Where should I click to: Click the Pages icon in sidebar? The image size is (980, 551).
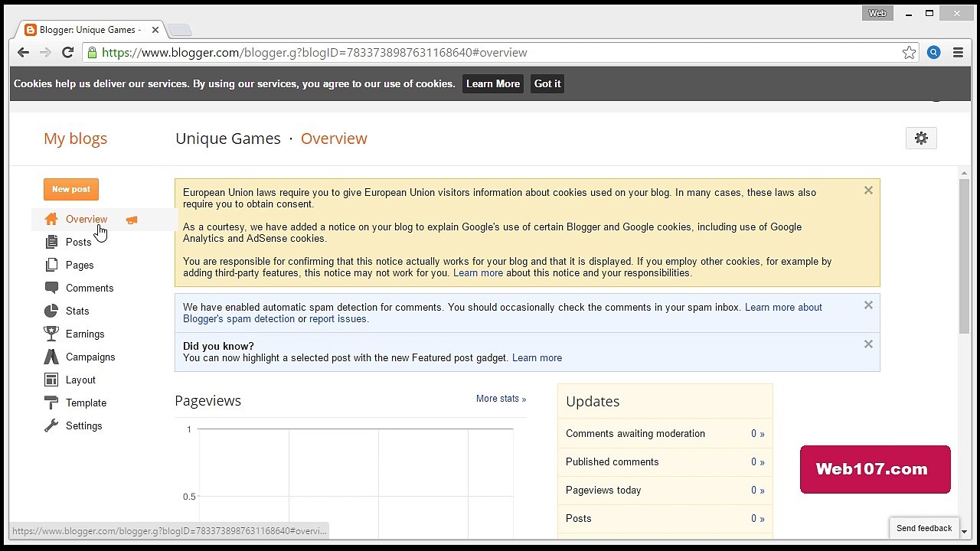(x=51, y=266)
